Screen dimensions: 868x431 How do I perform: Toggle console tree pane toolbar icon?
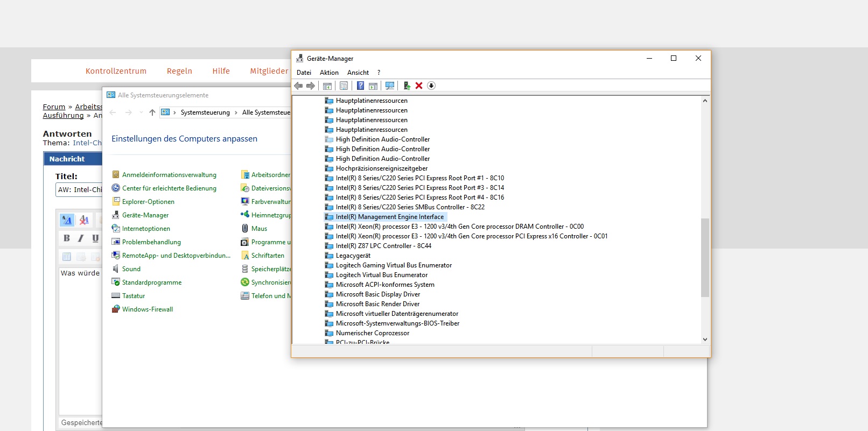click(327, 86)
